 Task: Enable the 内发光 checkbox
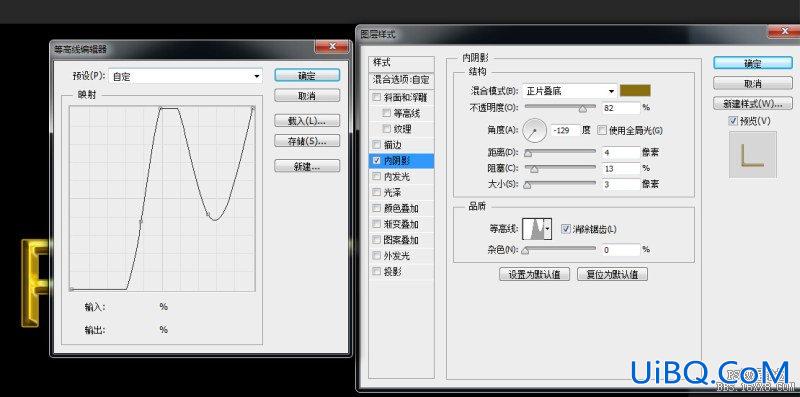[x=377, y=177]
